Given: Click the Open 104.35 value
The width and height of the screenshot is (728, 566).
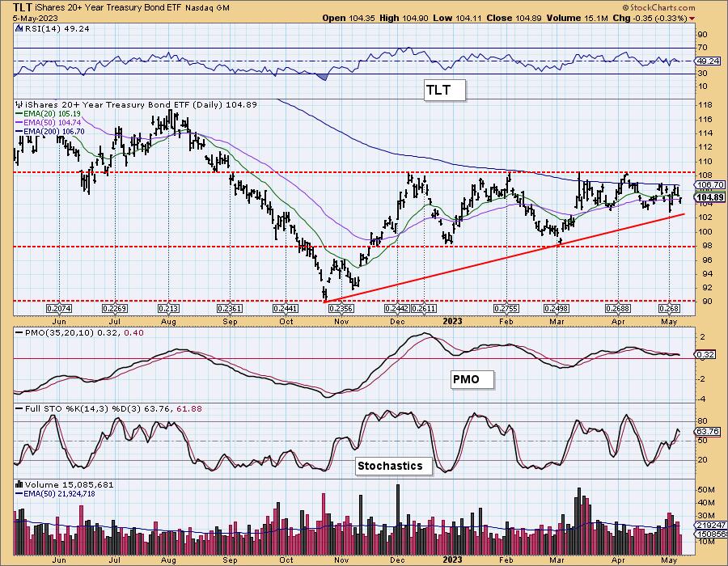Looking at the screenshot, I should pyautogui.click(x=349, y=18).
